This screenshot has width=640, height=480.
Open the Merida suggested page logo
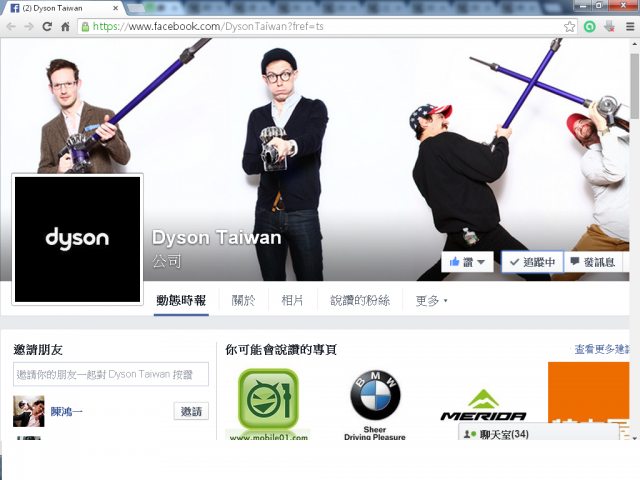pyautogui.click(x=483, y=406)
